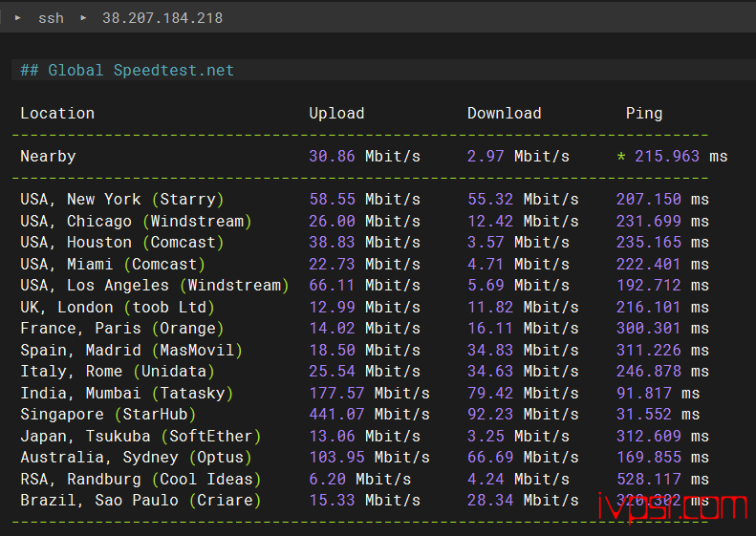Click the Upload column header
Screen dimensions: 756x536
336,114
